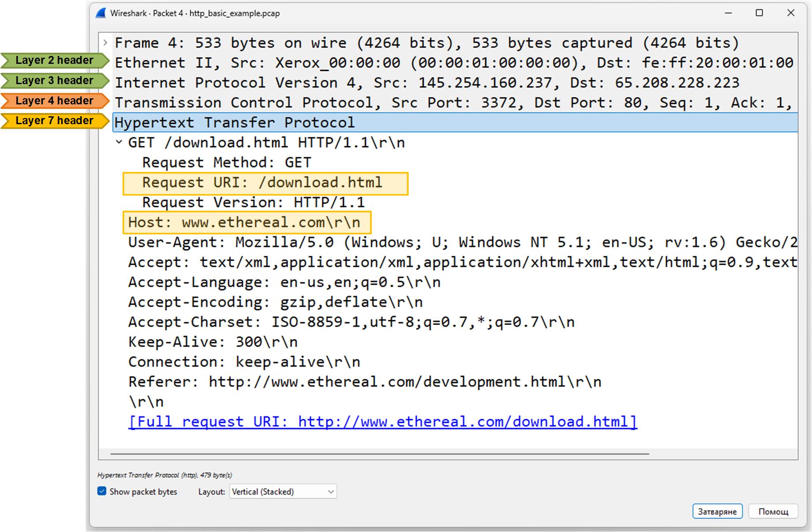Image resolution: width=812 pixels, height=532 pixels.
Task: Select the Hypertext Transfer Protocol row
Action: pyautogui.click(x=234, y=122)
